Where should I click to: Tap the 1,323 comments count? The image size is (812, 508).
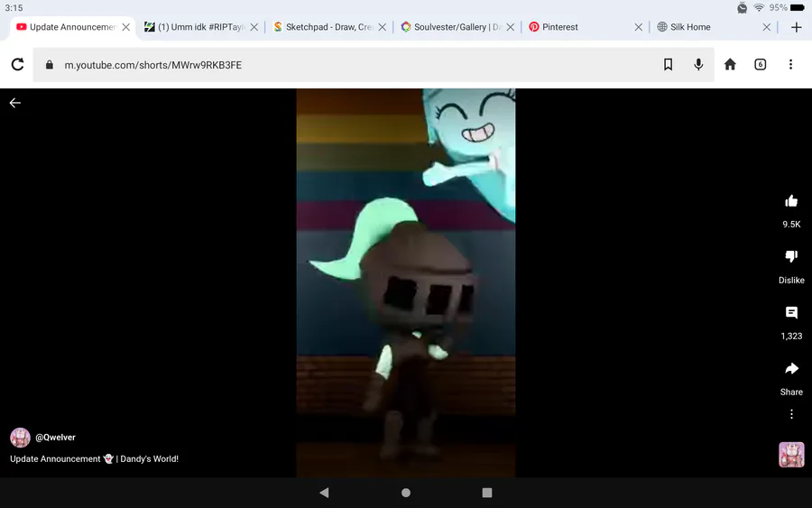click(791, 336)
